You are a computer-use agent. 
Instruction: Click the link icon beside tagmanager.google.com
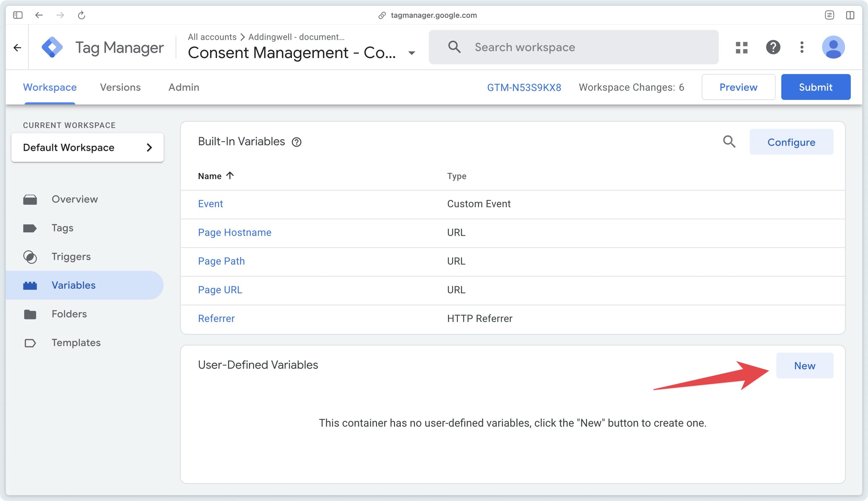[x=382, y=15]
